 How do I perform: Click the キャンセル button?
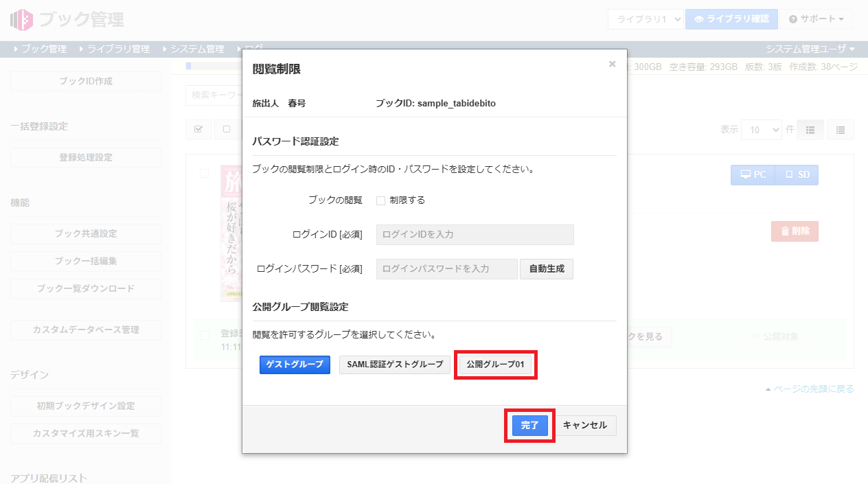[585, 426]
